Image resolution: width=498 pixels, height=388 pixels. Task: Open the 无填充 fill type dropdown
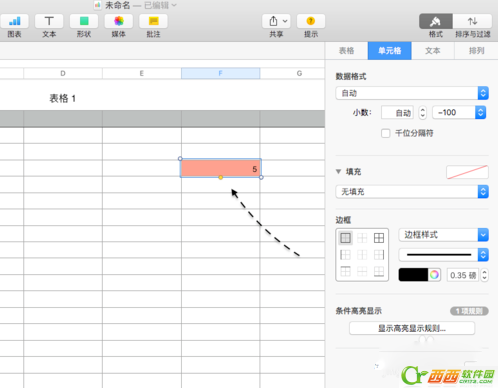point(412,192)
